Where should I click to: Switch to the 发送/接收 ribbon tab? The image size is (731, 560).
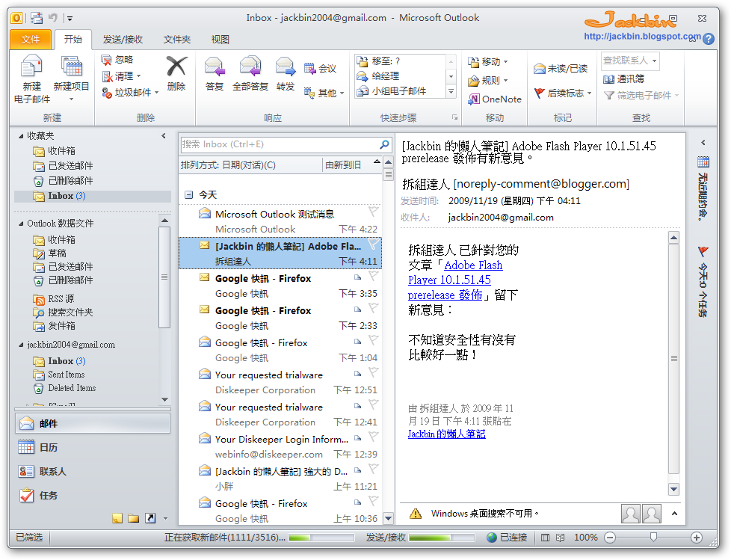[123, 40]
